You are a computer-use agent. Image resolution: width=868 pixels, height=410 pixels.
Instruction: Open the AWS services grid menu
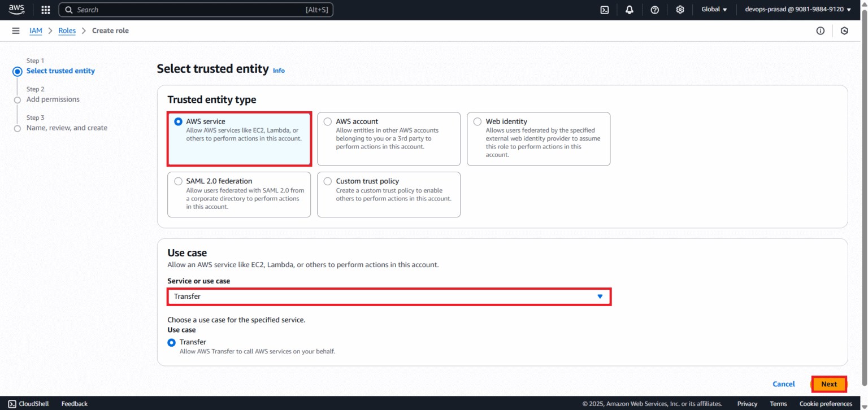[45, 9]
